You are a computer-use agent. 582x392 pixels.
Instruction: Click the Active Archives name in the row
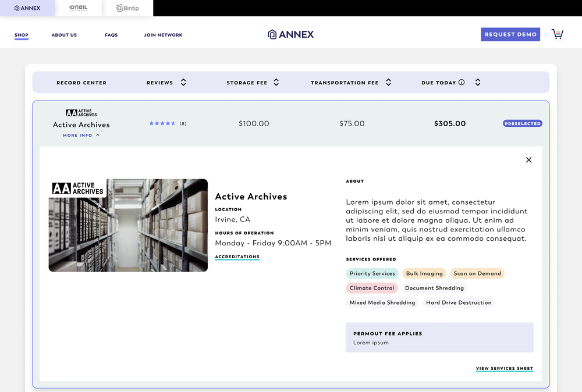click(81, 124)
